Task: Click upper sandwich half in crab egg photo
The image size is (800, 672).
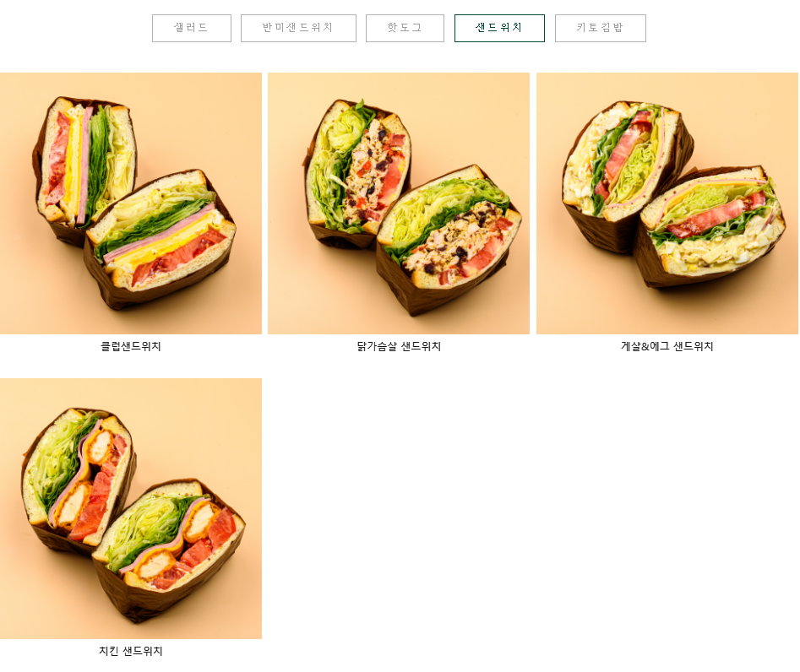Action: 628,173
